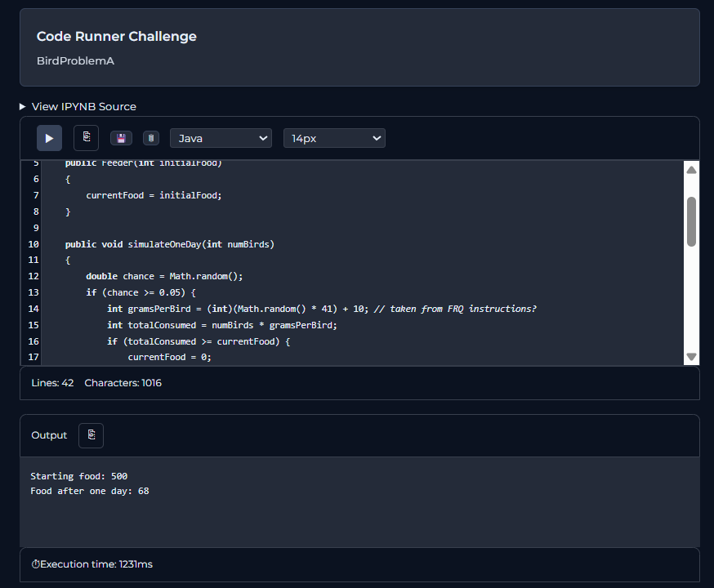Click the Code Runner Challenge heading
The image size is (714, 588).
(x=116, y=37)
